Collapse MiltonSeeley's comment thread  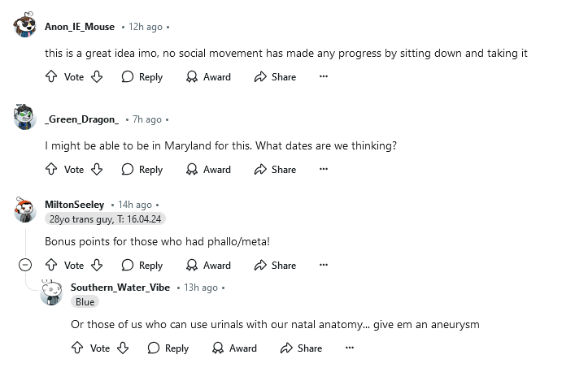pos(25,266)
